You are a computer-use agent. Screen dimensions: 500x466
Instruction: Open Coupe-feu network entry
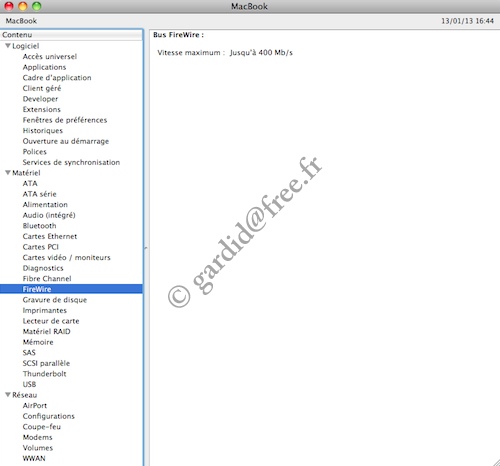point(42,427)
